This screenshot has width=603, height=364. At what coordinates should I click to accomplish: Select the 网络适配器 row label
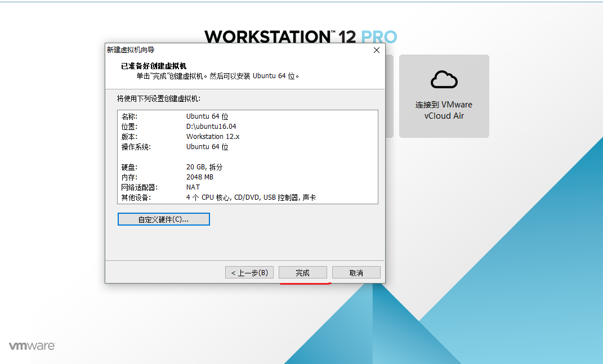139,187
